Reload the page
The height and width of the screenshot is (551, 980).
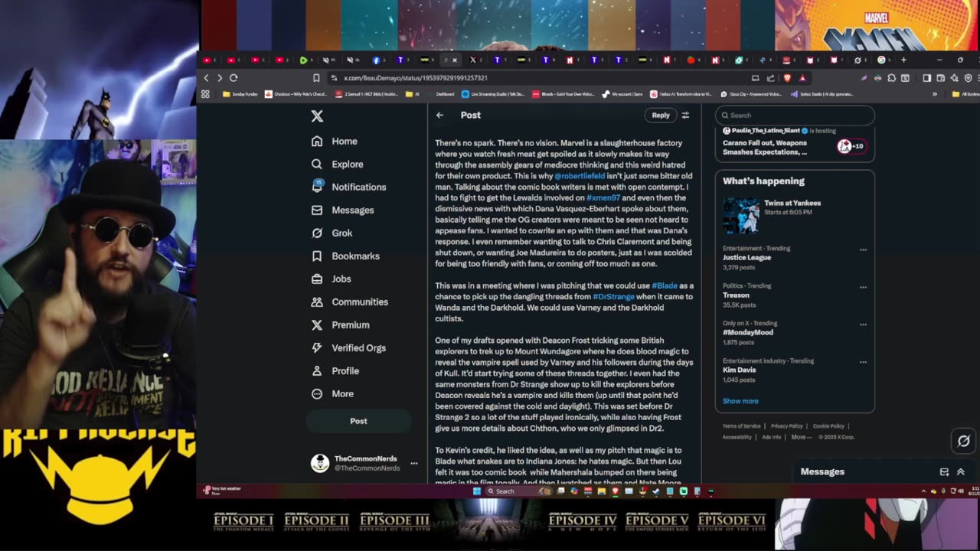click(234, 77)
